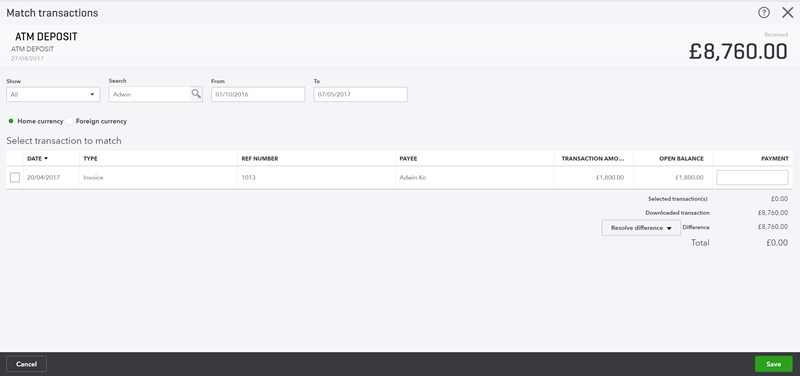
Task: Click the transaction date 27/04/2017
Action: pos(28,59)
